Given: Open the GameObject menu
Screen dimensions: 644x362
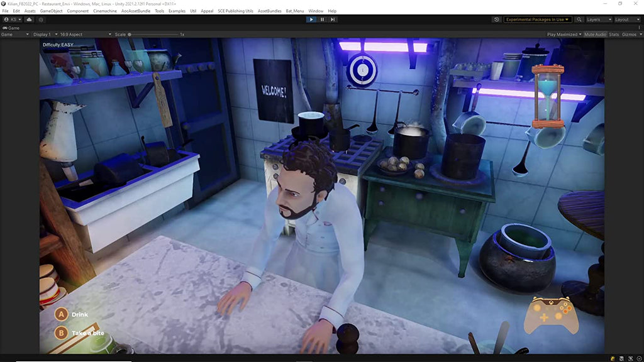Looking at the screenshot, I should (x=51, y=11).
